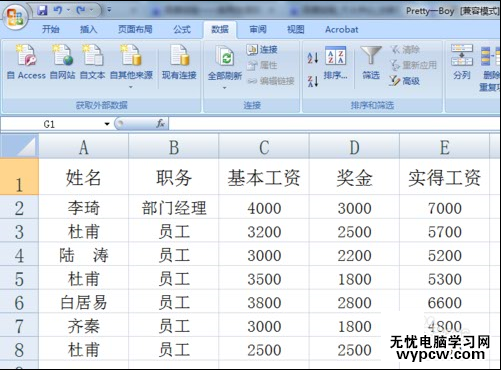Viewport: 501px width, 370px height.
Task: Open Quick Access Toolbar customize arrow
Action: (x=109, y=10)
